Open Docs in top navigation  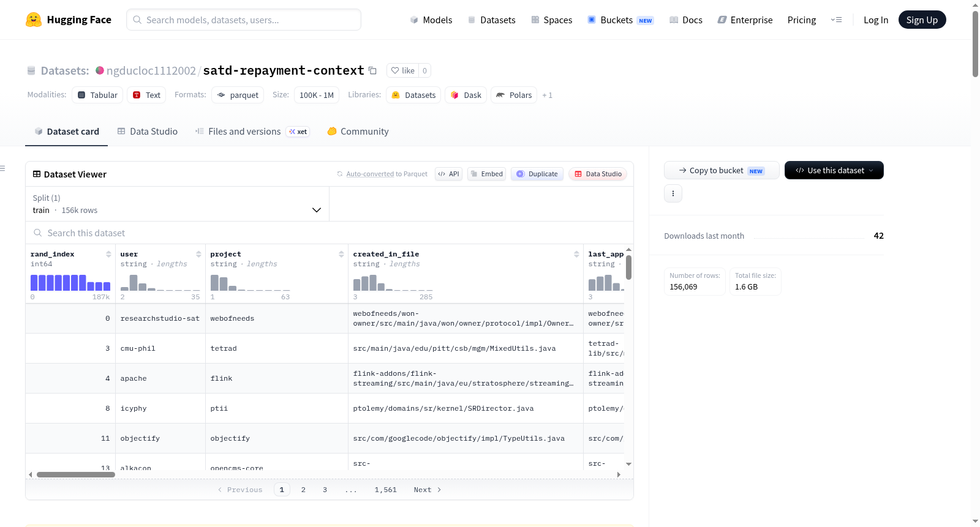click(x=686, y=20)
